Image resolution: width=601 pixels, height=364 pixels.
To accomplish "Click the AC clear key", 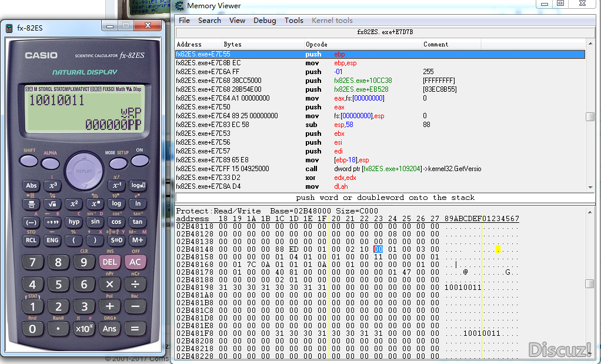I will (135, 262).
